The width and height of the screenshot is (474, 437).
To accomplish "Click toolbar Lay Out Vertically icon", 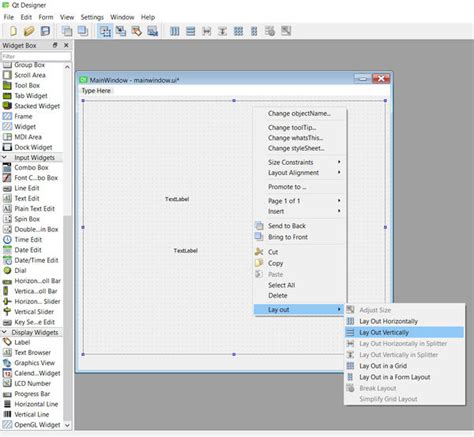I will coord(191,31).
